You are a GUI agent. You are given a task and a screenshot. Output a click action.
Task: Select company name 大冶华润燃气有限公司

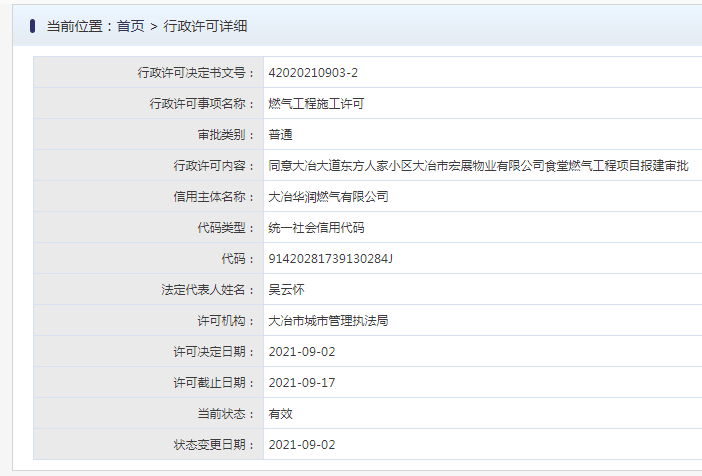click(328, 197)
